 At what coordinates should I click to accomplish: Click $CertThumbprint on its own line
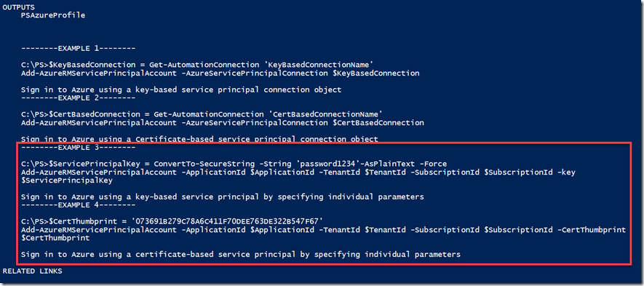55,238
